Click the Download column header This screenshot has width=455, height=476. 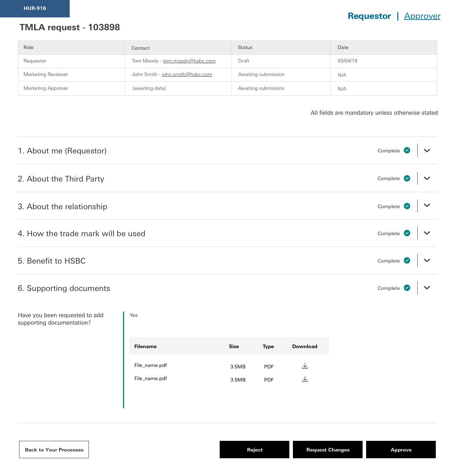[305, 347]
